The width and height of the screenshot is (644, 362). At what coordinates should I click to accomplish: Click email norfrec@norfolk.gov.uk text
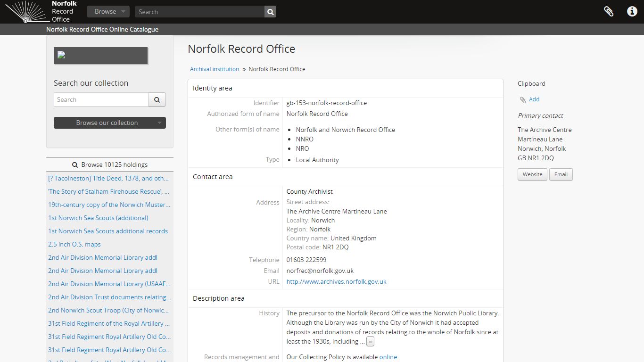(320, 271)
